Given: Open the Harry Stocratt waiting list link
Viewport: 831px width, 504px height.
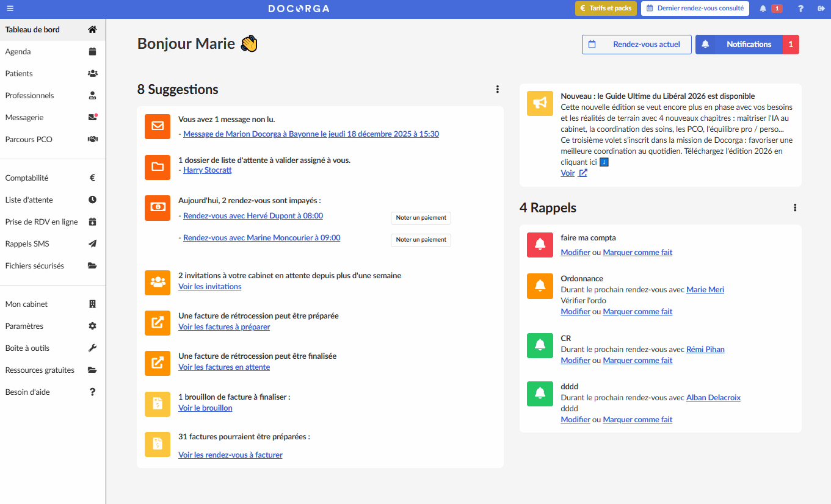Looking at the screenshot, I should point(208,170).
